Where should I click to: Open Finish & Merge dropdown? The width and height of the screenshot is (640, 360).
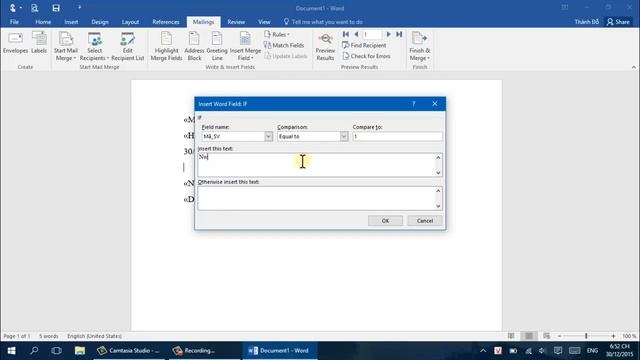[420, 47]
